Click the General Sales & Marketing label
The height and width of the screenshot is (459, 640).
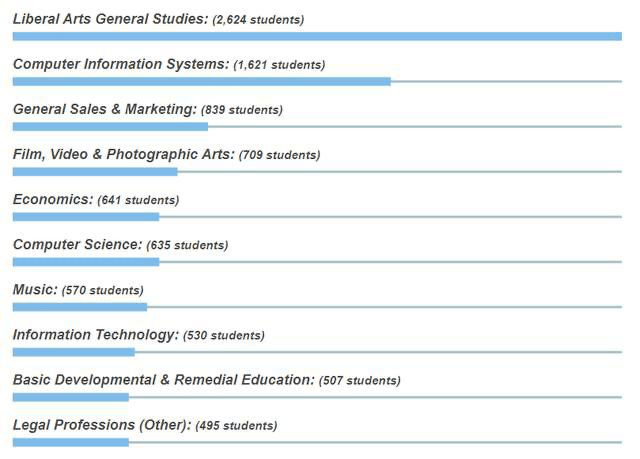pyautogui.click(x=105, y=109)
